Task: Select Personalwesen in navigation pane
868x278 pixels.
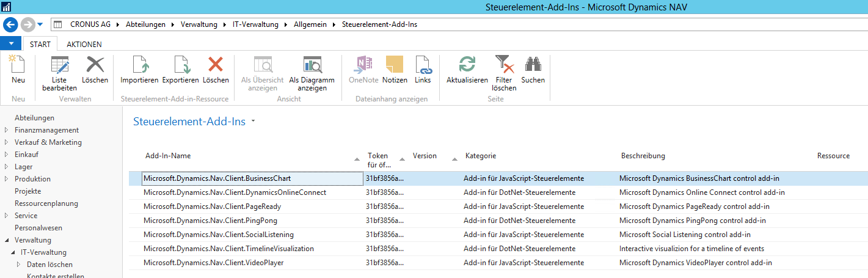Action: (38, 228)
